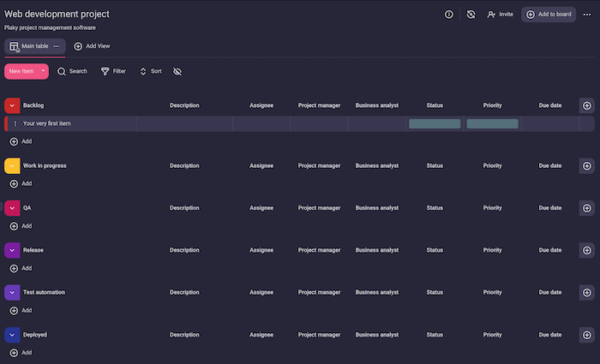The width and height of the screenshot is (600, 364).
Task: Click the Add to board button
Action: pyautogui.click(x=549, y=15)
